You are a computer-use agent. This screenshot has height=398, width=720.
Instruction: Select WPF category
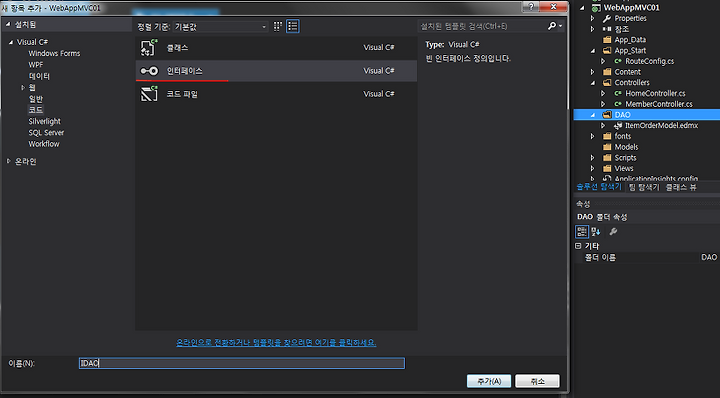click(x=36, y=65)
